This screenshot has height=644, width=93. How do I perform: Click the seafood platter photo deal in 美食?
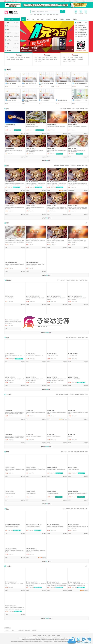(x=36, y=117)
